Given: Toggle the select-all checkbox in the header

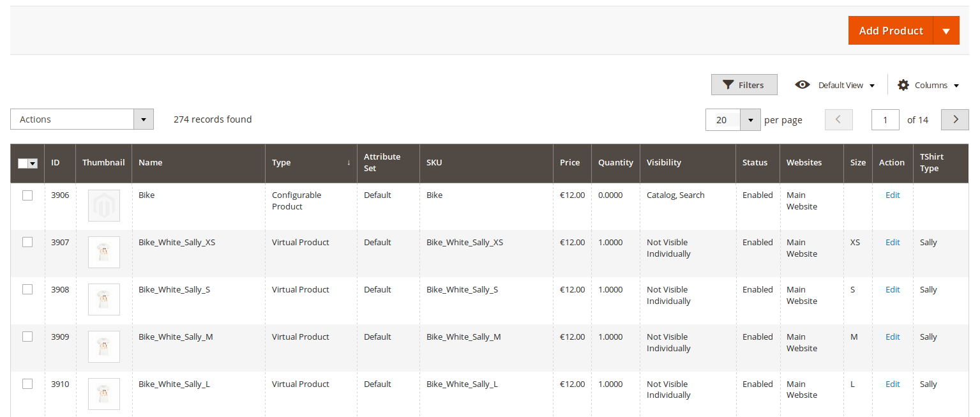Looking at the screenshot, I should coord(24,163).
